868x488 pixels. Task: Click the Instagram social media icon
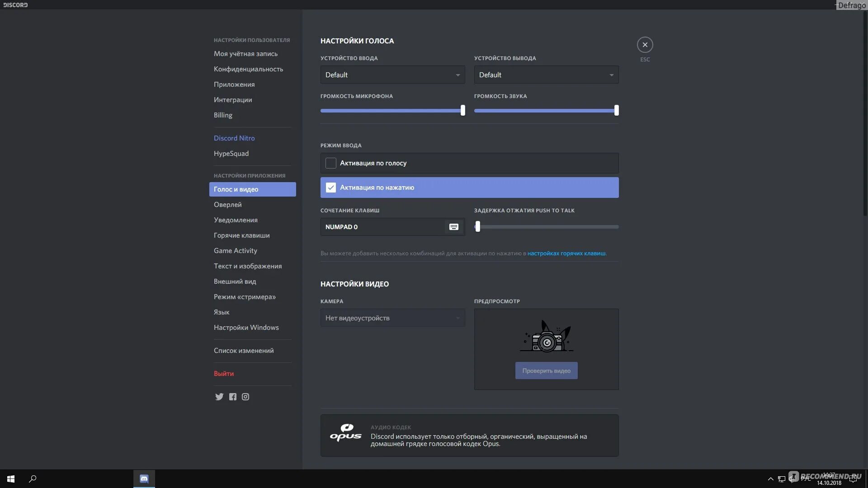coord(245,396)
